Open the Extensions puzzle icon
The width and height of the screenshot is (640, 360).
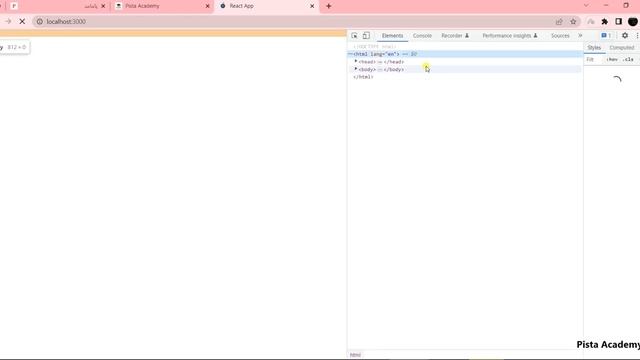tap(604, 21)
